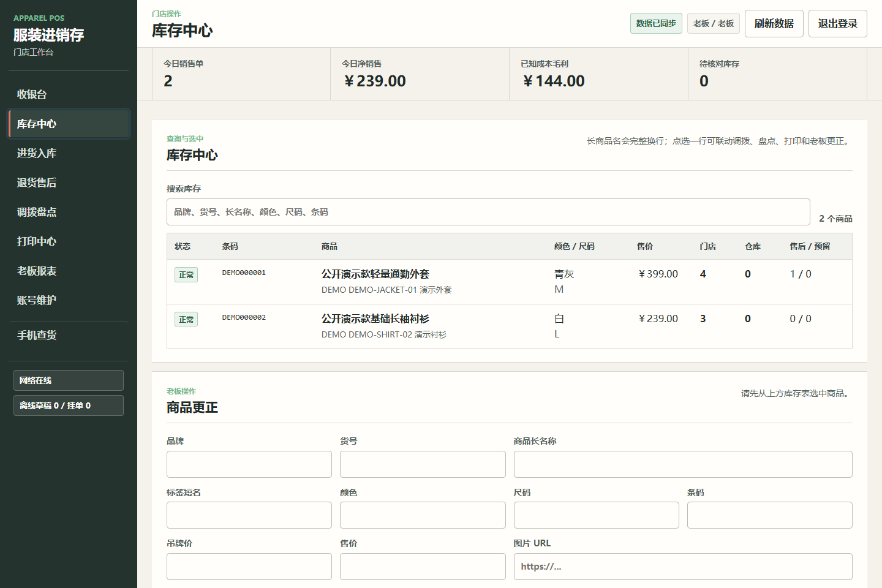This screenshot has width=882, height=588.
Task: Focus the 吊牌价 input field
Action: pos(249,567)
